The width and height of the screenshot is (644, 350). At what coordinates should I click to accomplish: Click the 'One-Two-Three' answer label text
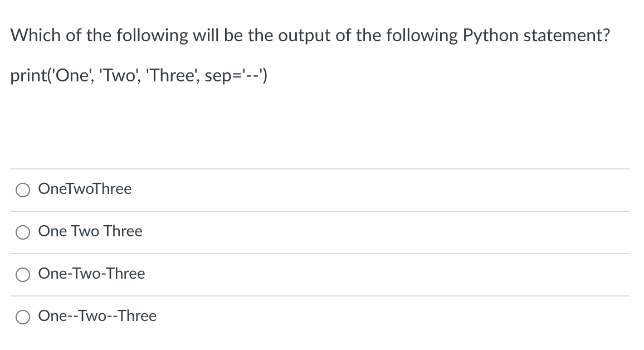[x=91, y=274]
